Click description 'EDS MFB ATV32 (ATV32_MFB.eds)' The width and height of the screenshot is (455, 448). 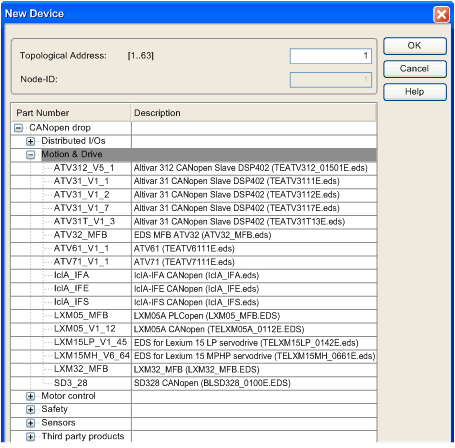203,235
